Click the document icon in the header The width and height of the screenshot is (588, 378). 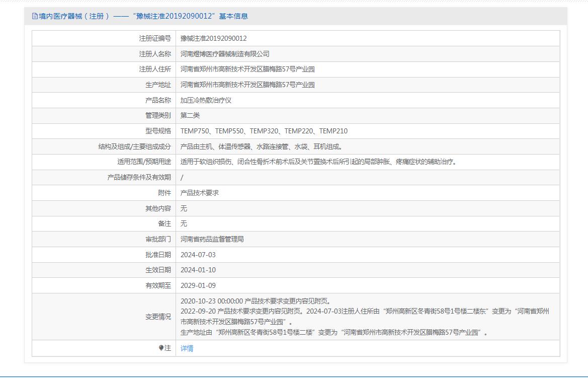click(35, 16)
